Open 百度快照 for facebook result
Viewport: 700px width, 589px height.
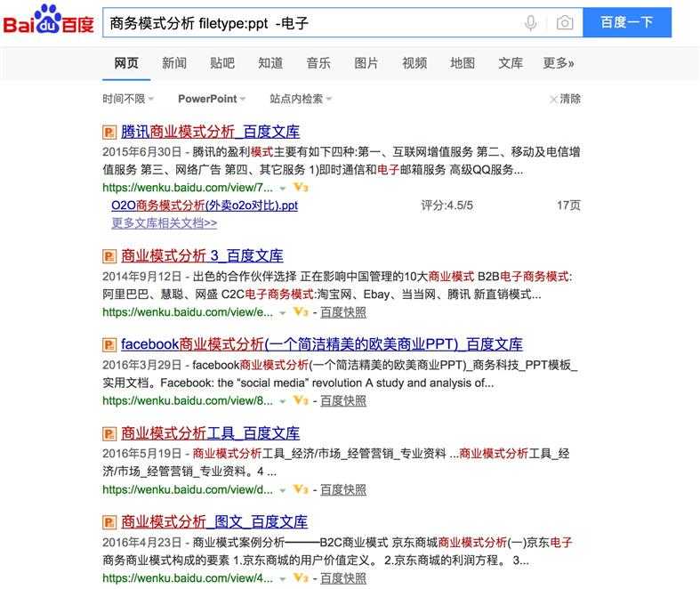click(x=343, y=401)
